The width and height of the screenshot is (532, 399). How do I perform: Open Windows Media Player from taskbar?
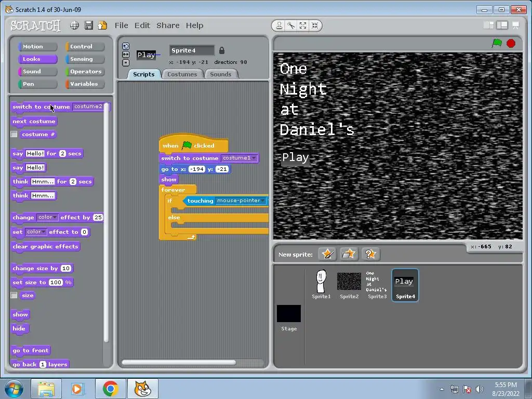(x=77, y=389)
